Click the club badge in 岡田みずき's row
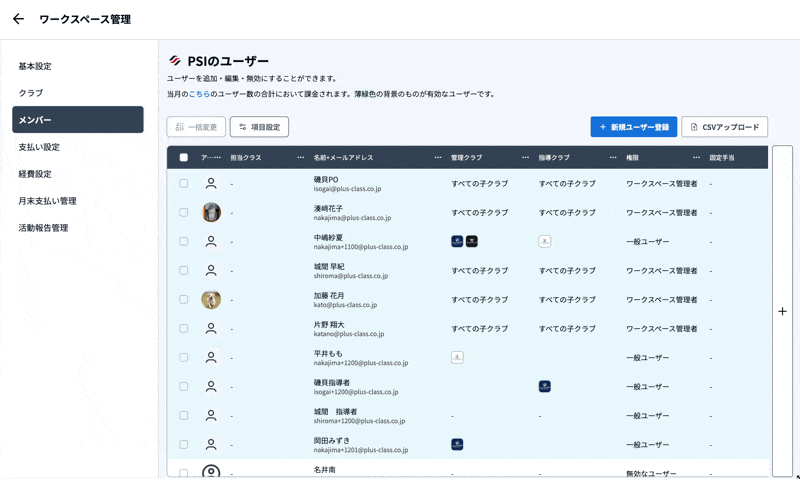Viewport: 800px width, 479px height. (x=457, y=444)
